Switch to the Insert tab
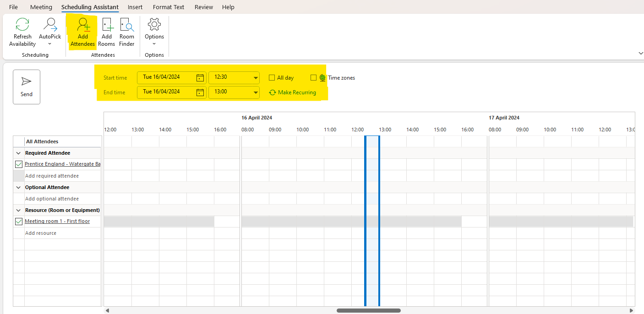This screenshot has width=644, height=314. [135, 7]
